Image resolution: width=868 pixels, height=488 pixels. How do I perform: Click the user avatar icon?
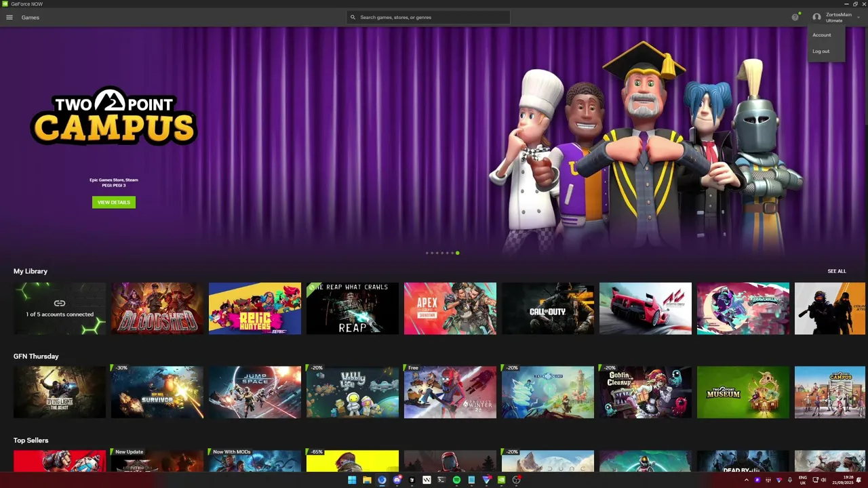point(816,17)
